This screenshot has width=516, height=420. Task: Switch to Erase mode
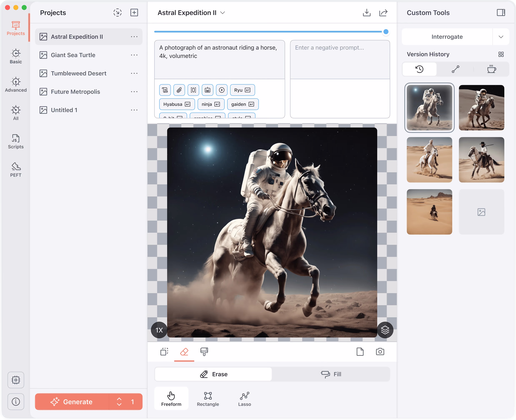(214, 374)
